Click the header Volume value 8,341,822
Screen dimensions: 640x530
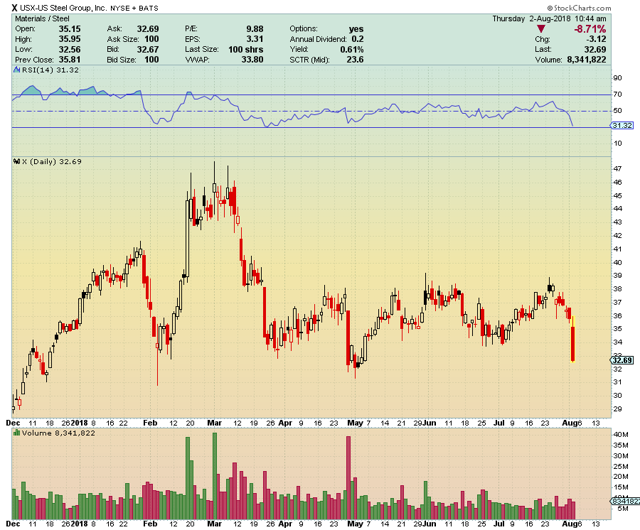[x=587, y=60]
